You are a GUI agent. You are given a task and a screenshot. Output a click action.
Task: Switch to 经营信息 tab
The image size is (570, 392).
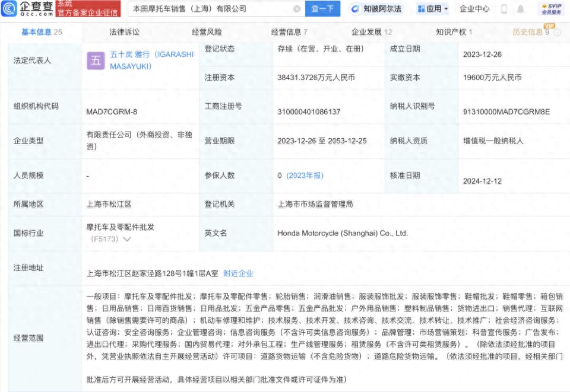click(x=289, y=32)
